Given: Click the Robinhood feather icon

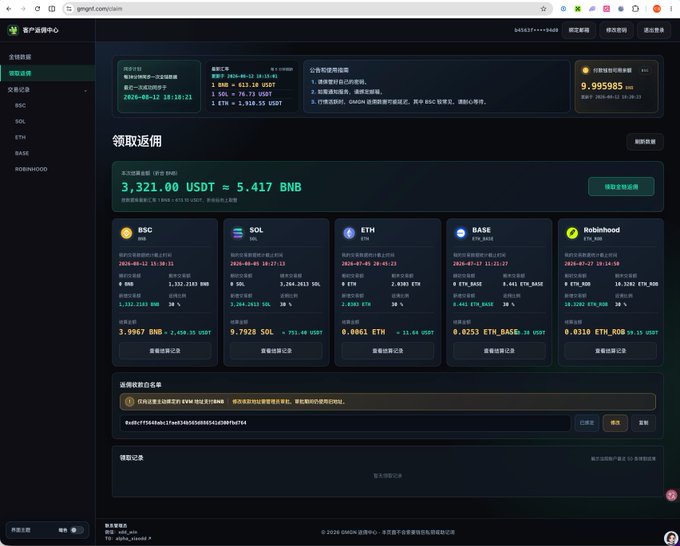Looking at the screenshot, I should [x=572, y=233].
